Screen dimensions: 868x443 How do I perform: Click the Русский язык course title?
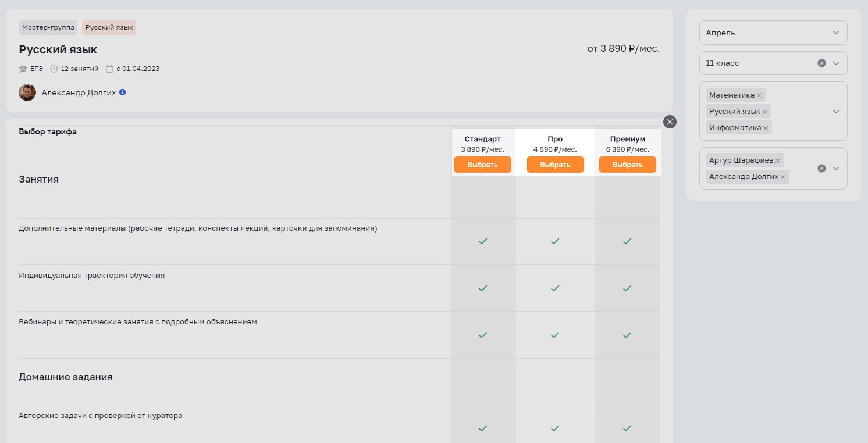pyautogui.click(x=58, y=49)
